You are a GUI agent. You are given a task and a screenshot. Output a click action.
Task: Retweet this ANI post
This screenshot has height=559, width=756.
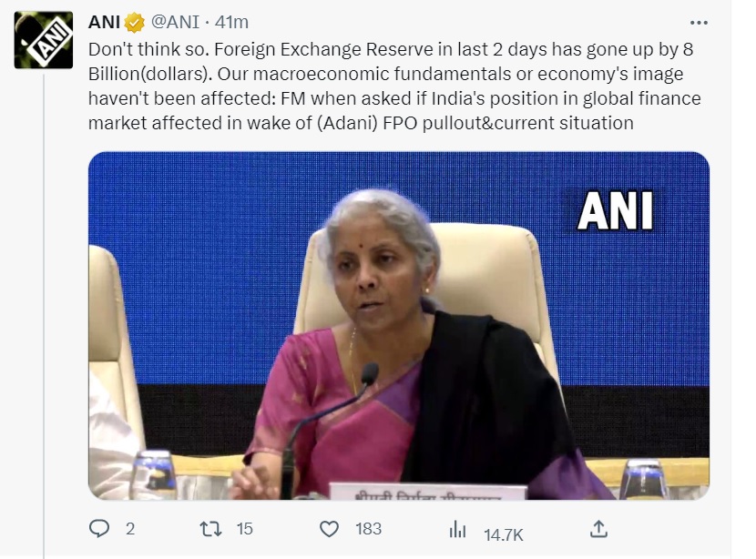pos(210,529)
